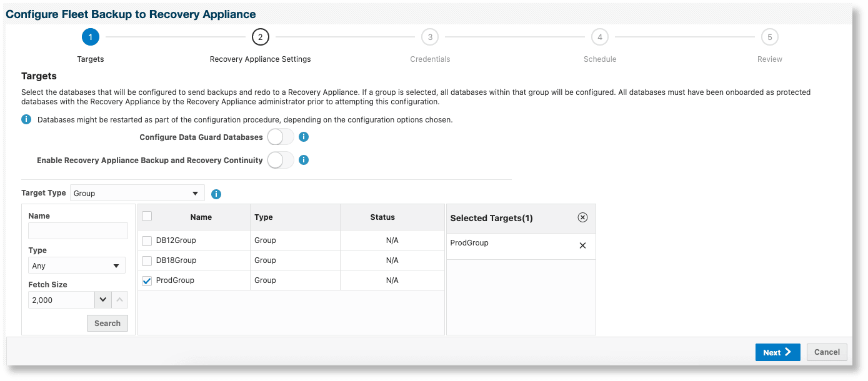Click info icon beside Recovery Appliance Backup Continuity

304,160
